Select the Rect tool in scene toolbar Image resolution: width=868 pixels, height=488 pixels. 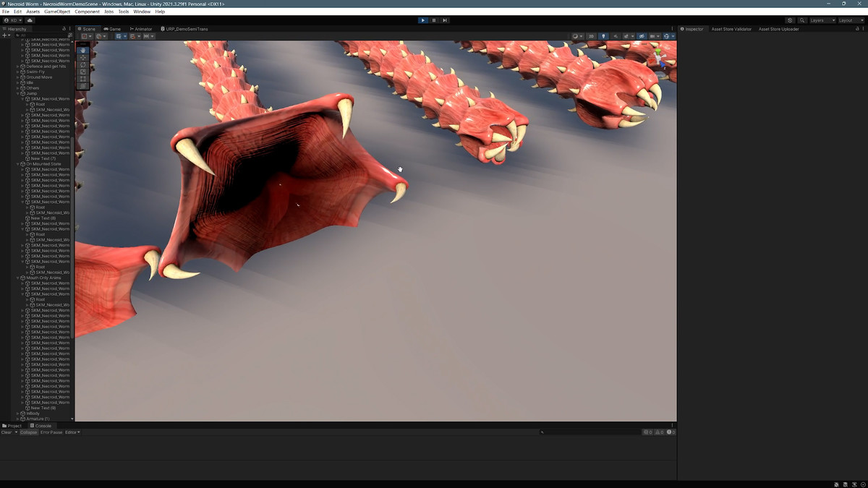[x=83, y=80]
